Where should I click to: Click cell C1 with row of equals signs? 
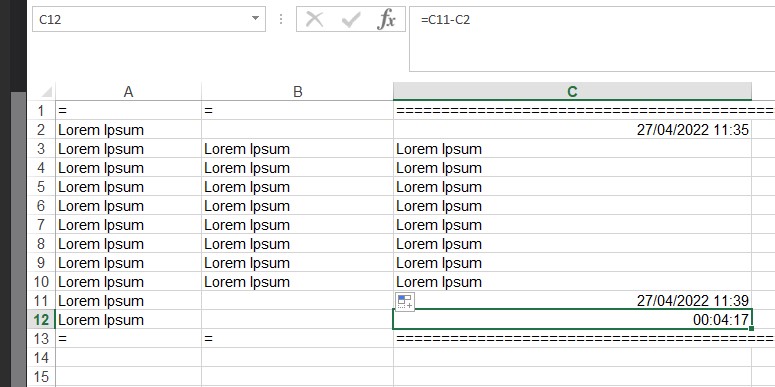pos(572,111)
